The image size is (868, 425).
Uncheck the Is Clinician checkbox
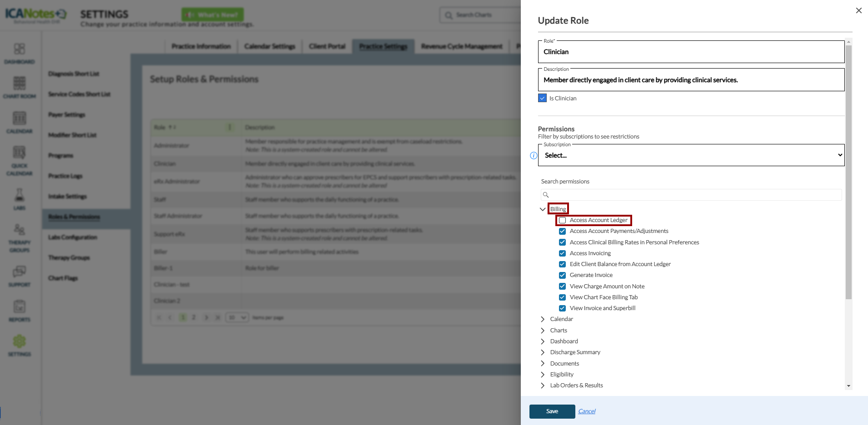pos(542,98)
